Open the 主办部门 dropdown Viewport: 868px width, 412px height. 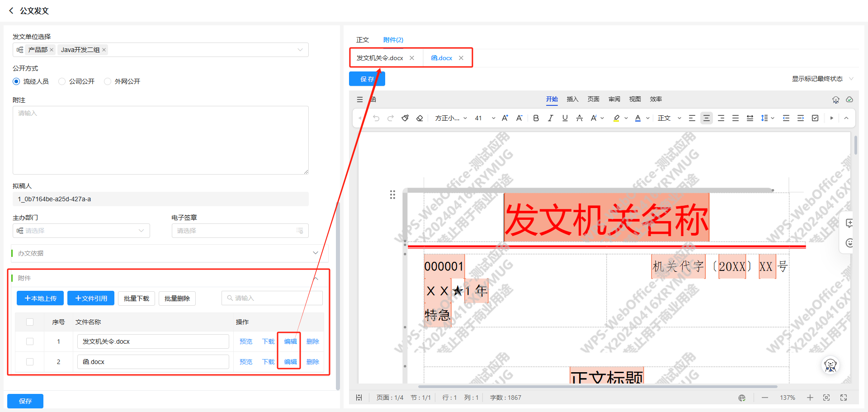click(x=81, y=231)
